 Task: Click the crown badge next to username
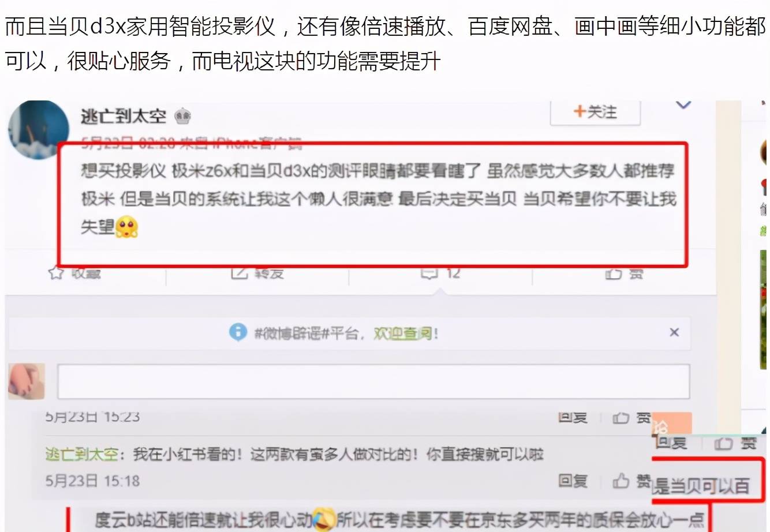183,117
